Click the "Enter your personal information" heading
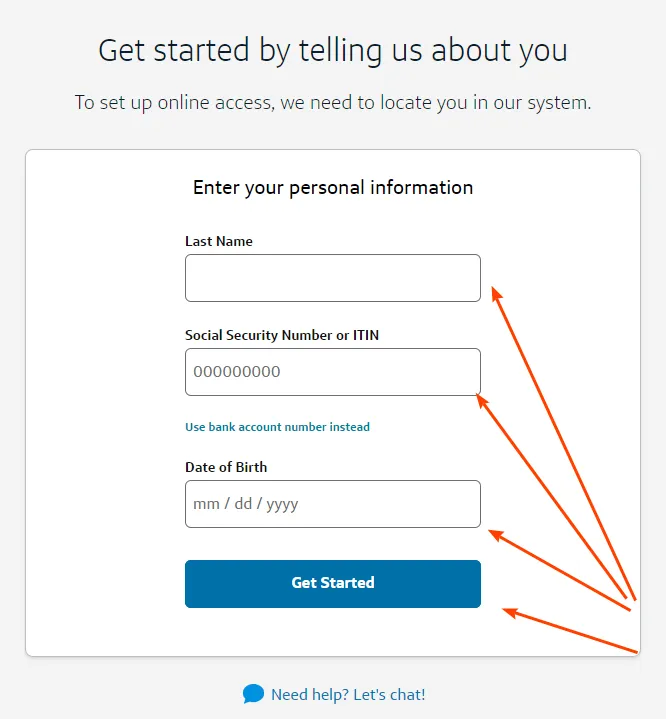This screenshot has width=666, height=719. click(x=333, y=188)
